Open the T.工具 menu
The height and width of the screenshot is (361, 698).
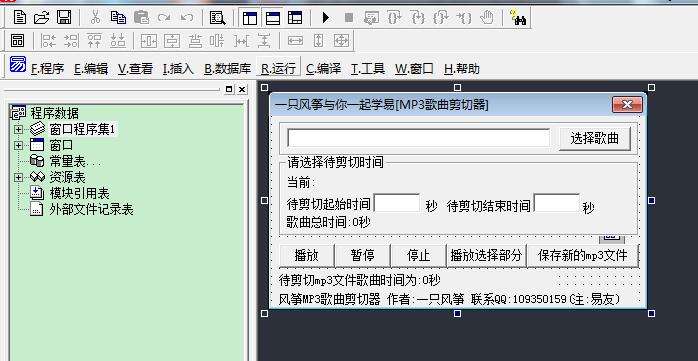368,69
